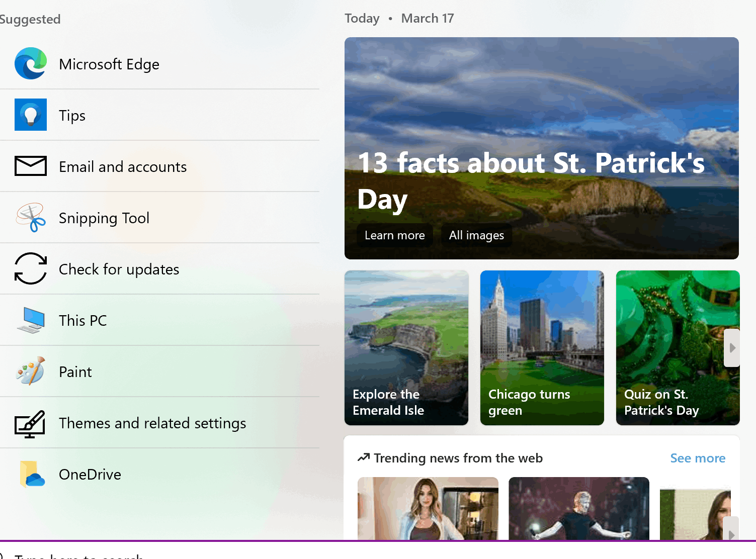The image size is (756, 559).
Task: Open the OneDrive cloud folder icon
Action: (x=32, y=474)
